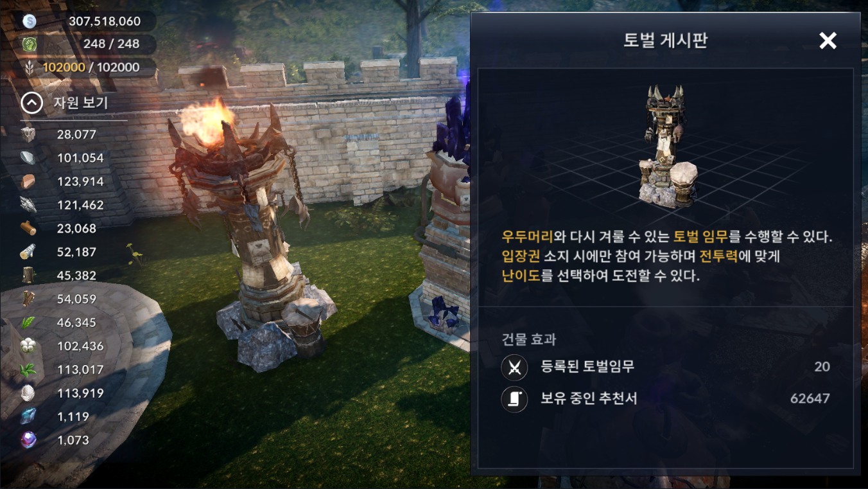
Task: Click the stone block resource icon showing 28,077
Action: (28, 134)
